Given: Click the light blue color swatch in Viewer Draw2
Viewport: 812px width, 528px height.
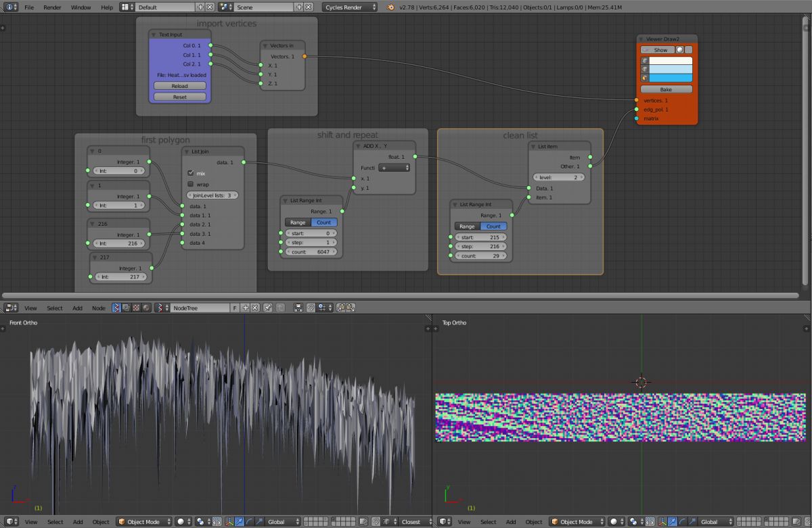Looking at the screenshot, I should tap(670, 69).
